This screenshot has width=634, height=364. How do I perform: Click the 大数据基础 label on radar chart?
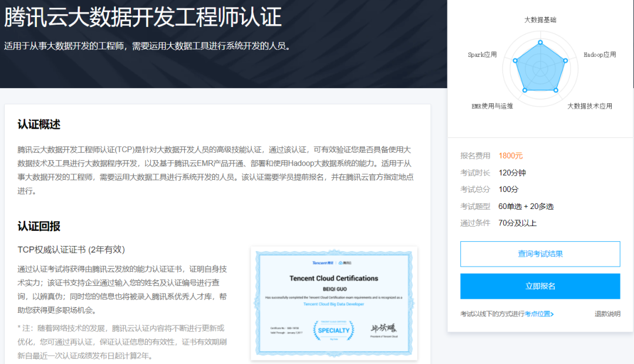540,20
